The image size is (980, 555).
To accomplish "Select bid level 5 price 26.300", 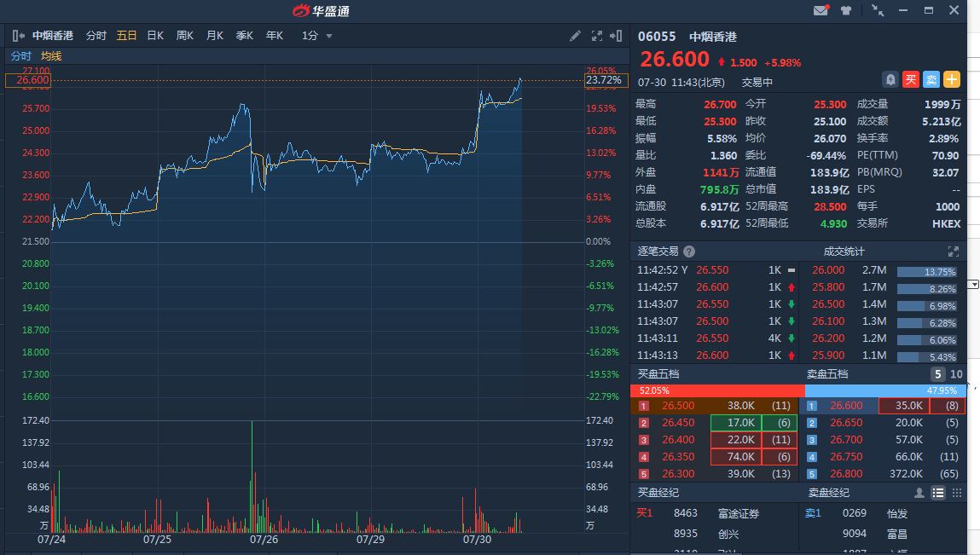I will click(x=678, y=474).
